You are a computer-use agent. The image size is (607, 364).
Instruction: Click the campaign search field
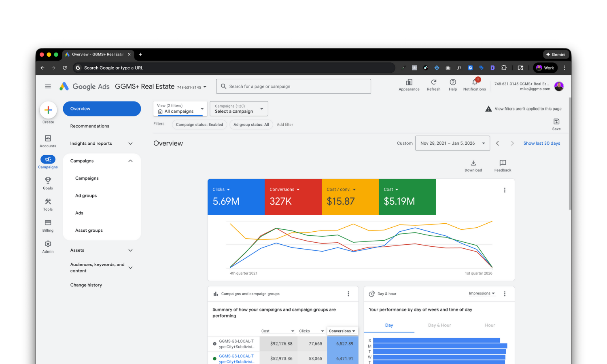pos(293,87)
